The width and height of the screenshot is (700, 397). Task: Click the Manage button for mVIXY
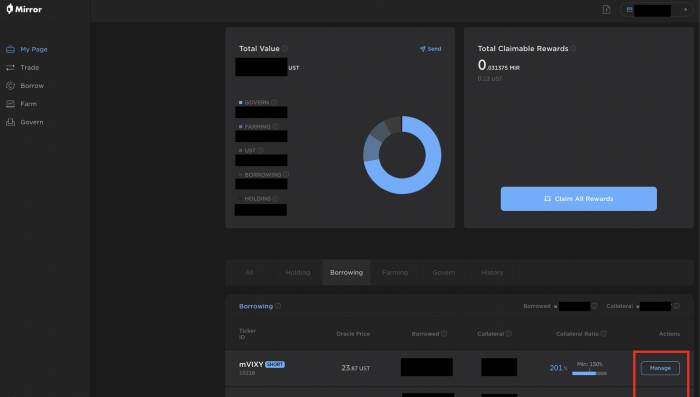click(660, 368)
